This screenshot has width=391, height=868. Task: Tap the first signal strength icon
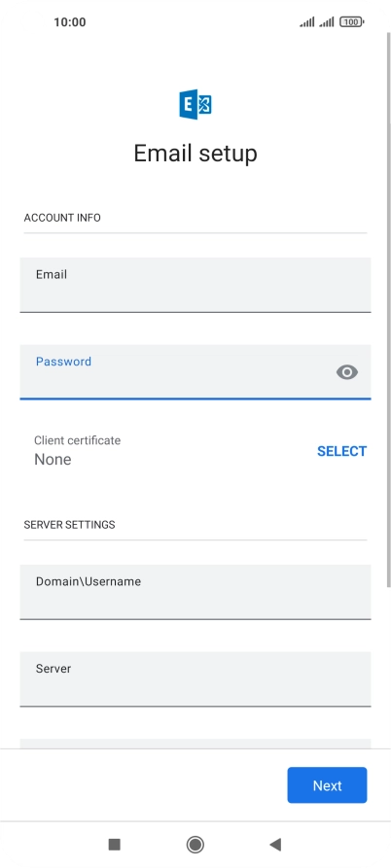306,22
